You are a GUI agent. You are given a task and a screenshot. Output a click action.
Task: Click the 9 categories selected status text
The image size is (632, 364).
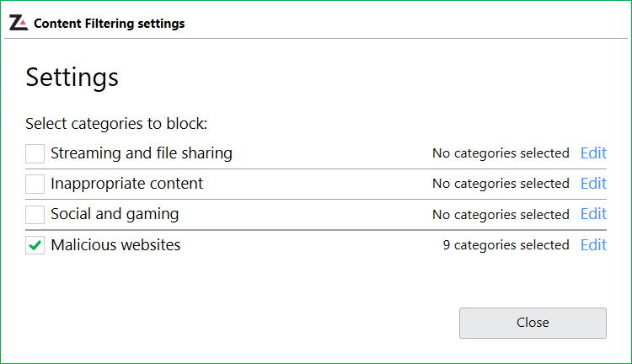tap(506, 245)
